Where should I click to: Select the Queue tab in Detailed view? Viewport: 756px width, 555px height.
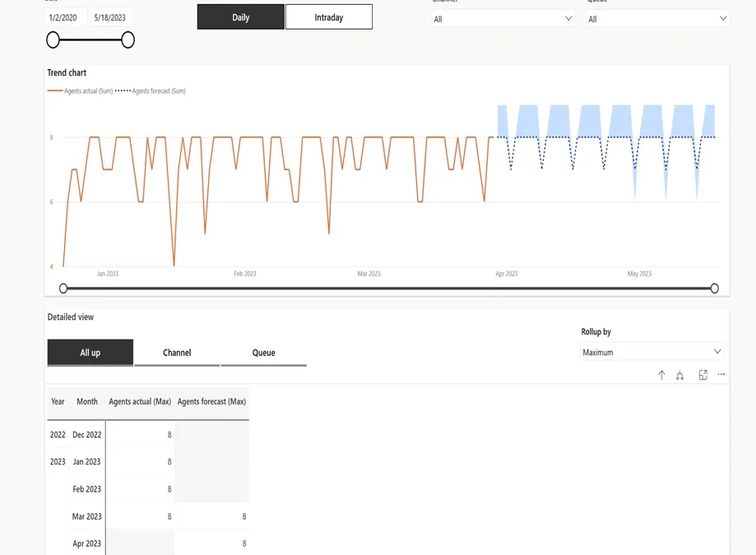click(264, 353)
